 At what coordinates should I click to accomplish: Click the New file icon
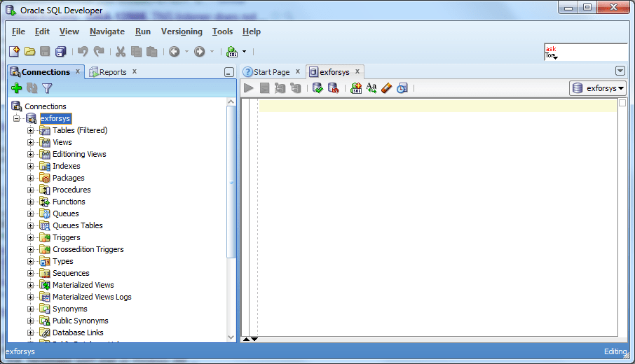[14, 51]
